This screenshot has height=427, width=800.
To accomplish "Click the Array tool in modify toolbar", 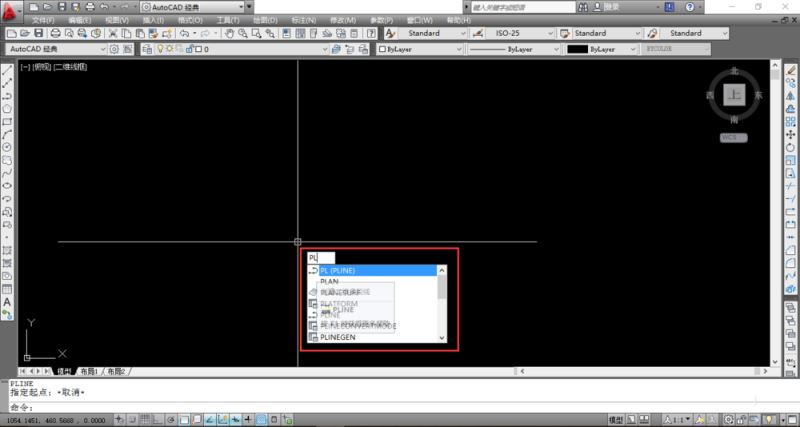I will click(791, 122).
